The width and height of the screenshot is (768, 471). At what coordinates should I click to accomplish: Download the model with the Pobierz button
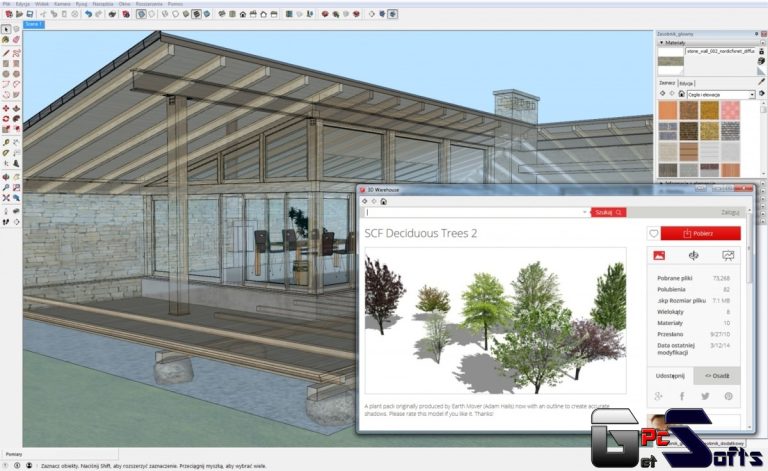pos(701,234)
